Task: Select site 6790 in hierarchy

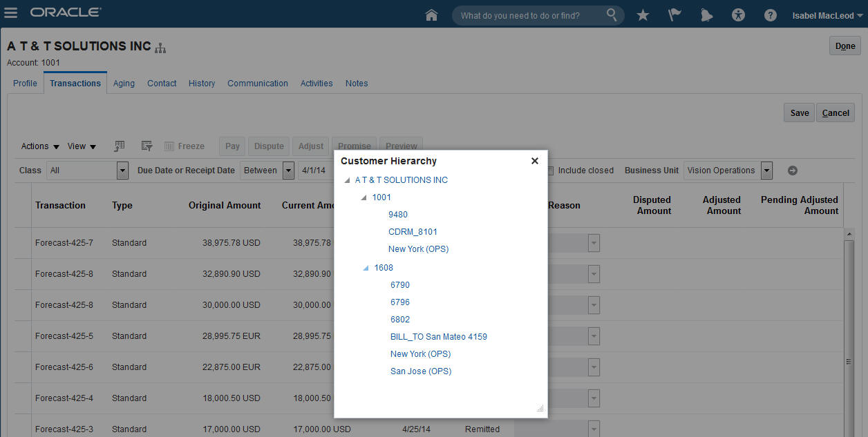Action: coord(400,285)
